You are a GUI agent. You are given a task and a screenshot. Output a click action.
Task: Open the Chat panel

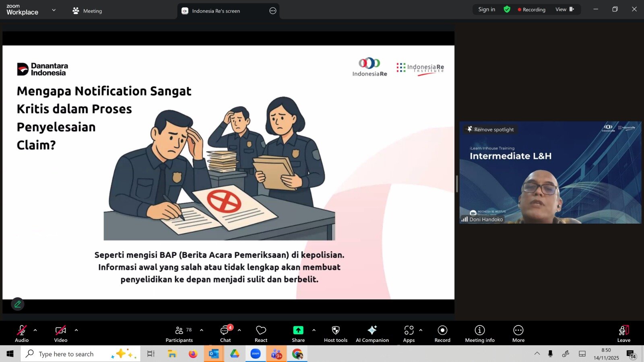click(225, 334)
